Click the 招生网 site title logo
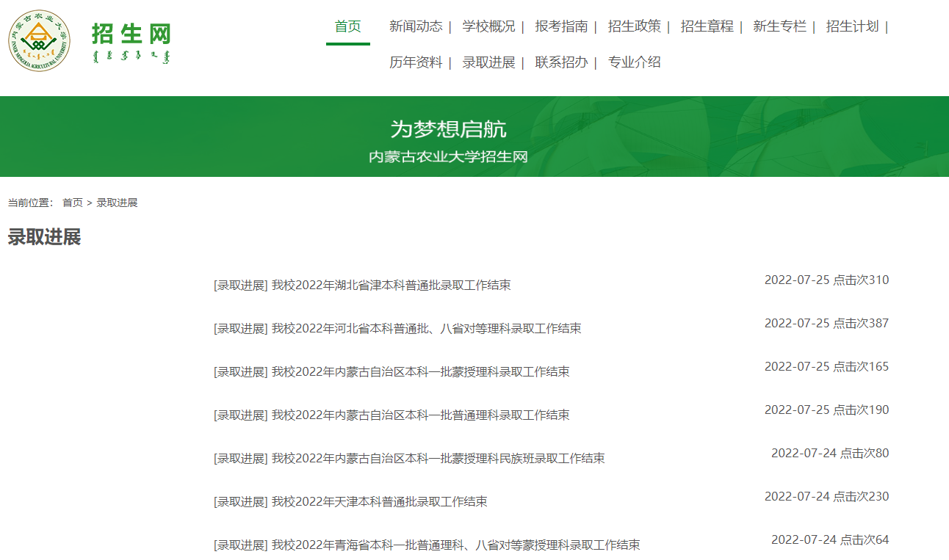This screenshot has width=949, height=560. click(x=131, y=43)
